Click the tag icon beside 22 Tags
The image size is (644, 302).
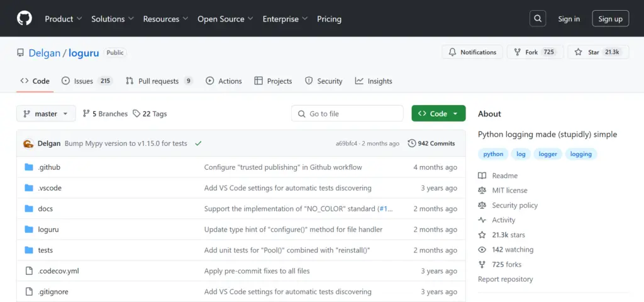[x=136, y=113]
